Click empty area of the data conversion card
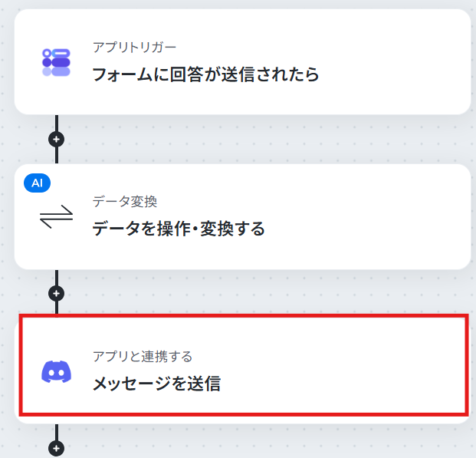 point(364,216)
